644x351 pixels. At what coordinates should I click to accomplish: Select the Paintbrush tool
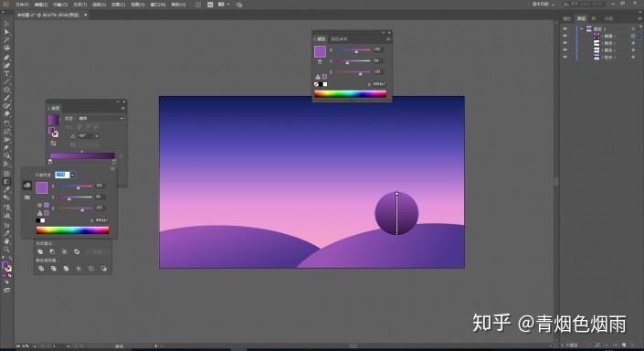click(x=6, y=98)
